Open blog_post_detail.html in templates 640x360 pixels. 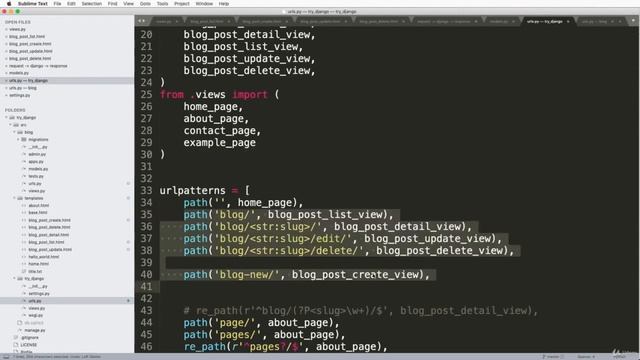coord(49,235)
